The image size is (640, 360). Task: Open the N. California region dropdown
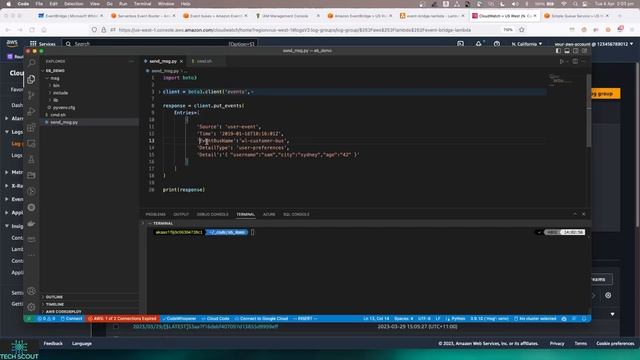click(x=527, y=44)
